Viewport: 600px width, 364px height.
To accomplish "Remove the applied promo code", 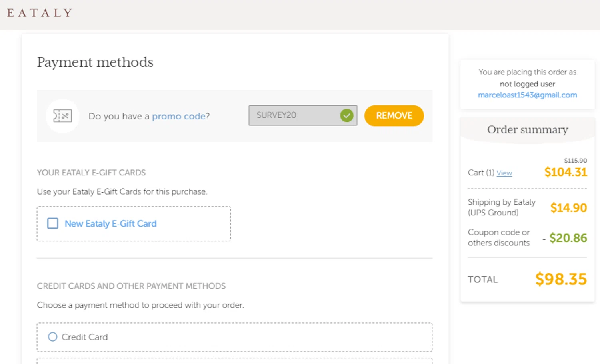I will coord(394,115).
